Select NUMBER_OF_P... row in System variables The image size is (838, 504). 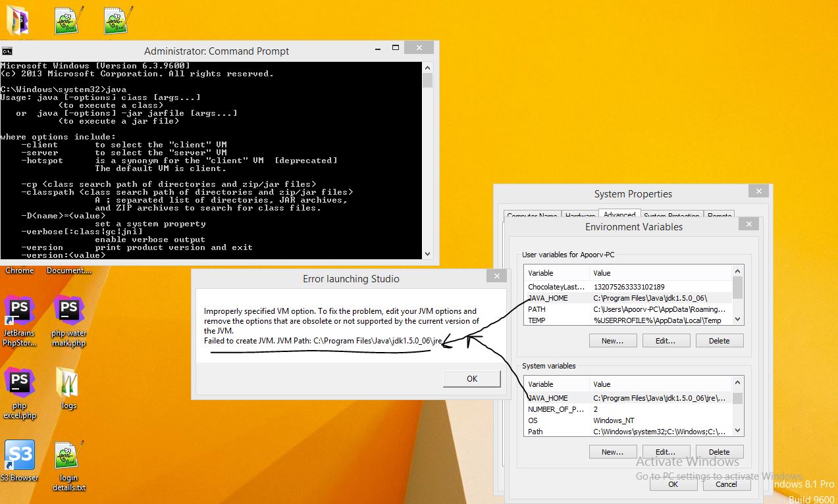629,409
